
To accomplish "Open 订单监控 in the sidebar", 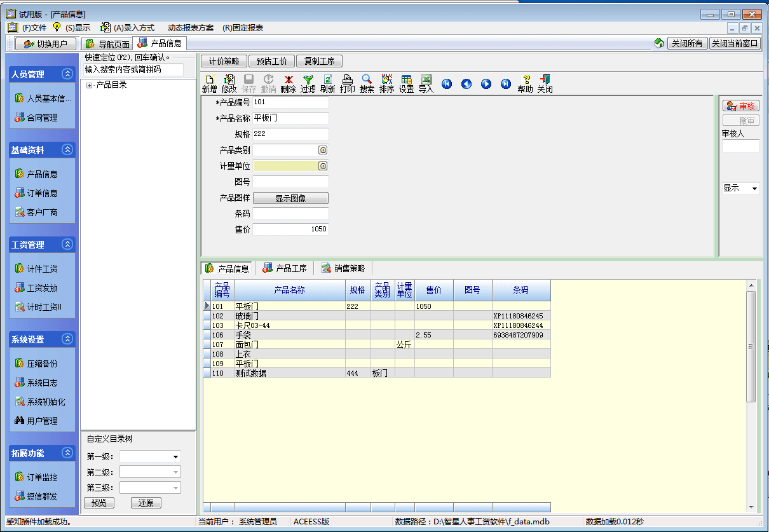I will (x=36, y=477).
